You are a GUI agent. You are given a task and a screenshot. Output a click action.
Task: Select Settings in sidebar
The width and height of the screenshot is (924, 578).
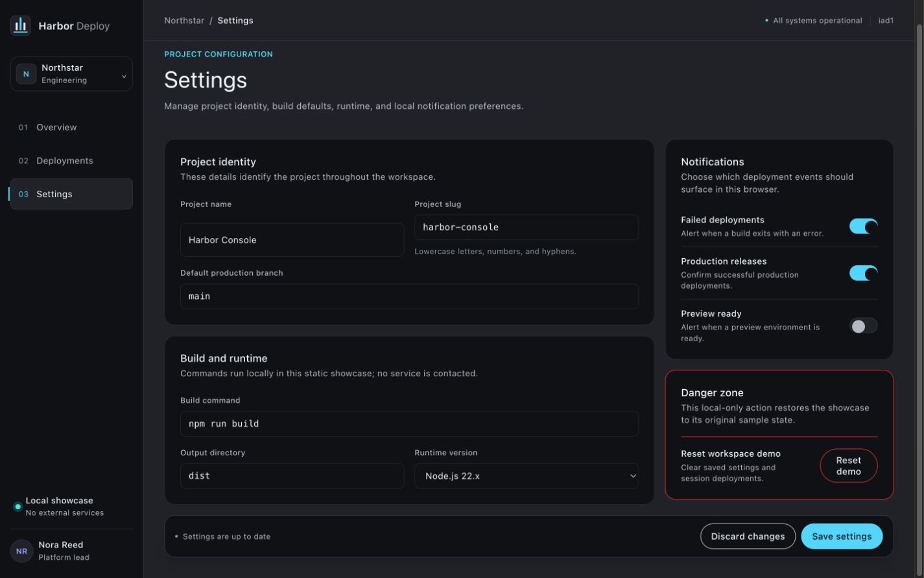(71, 194)
